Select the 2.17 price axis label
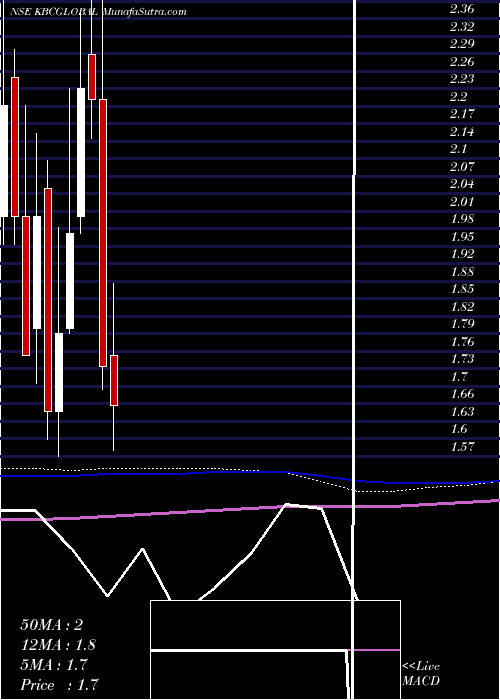The height and width of the screenshot is (700, 500). [462, 114]
